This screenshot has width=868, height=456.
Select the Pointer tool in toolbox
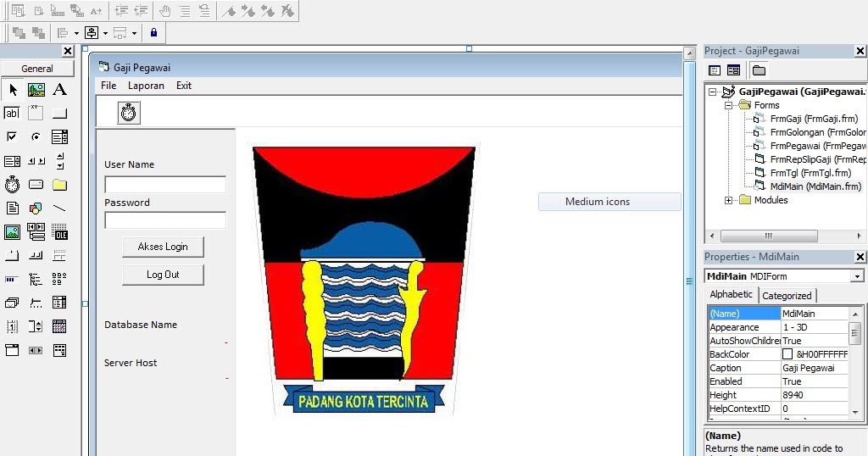click(x=12, y=89)
